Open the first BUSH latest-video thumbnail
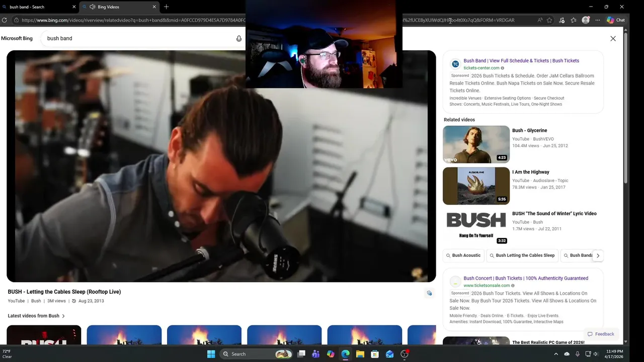This screenshot has height=362, width=644. click(44, 335)
